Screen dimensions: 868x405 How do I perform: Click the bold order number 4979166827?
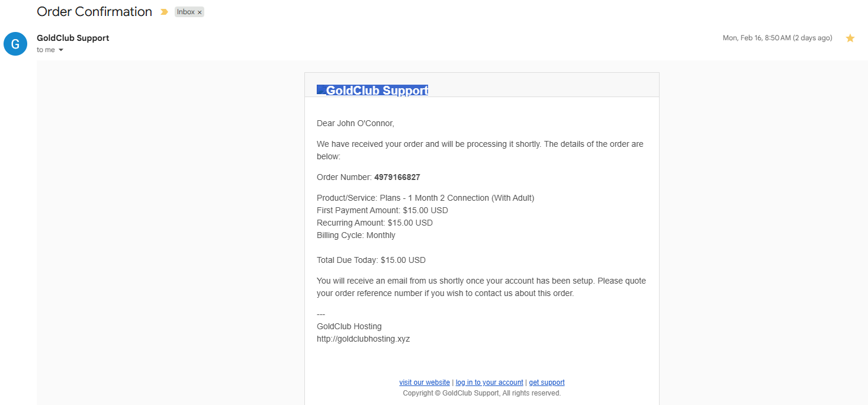[x=397, y=177]
